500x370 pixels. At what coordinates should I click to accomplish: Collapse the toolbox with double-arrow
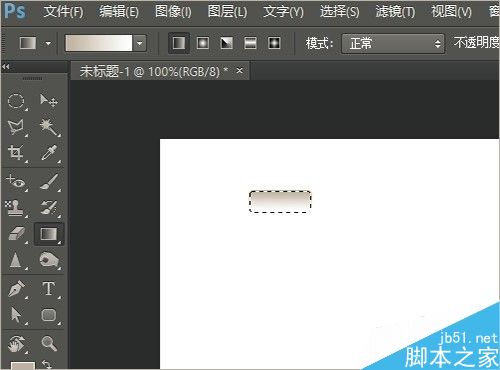[x=6, y=67]
